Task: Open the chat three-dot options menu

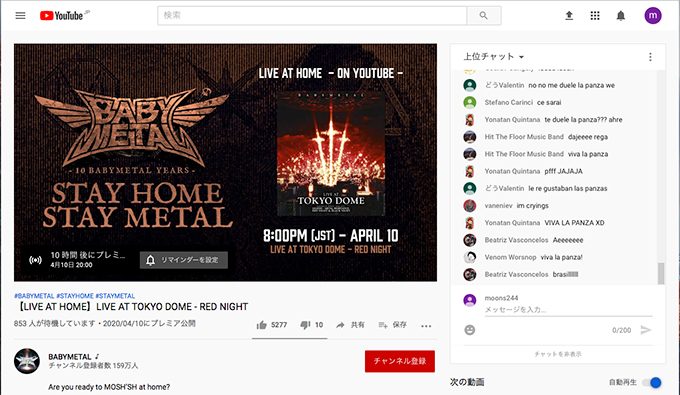Action: coord(650,57)
